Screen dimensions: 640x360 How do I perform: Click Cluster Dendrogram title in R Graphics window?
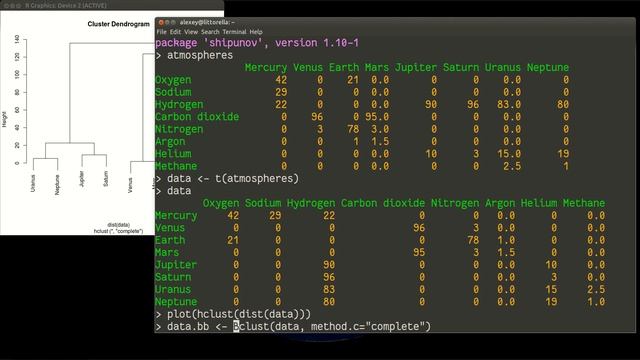click(x=118, y=24)
